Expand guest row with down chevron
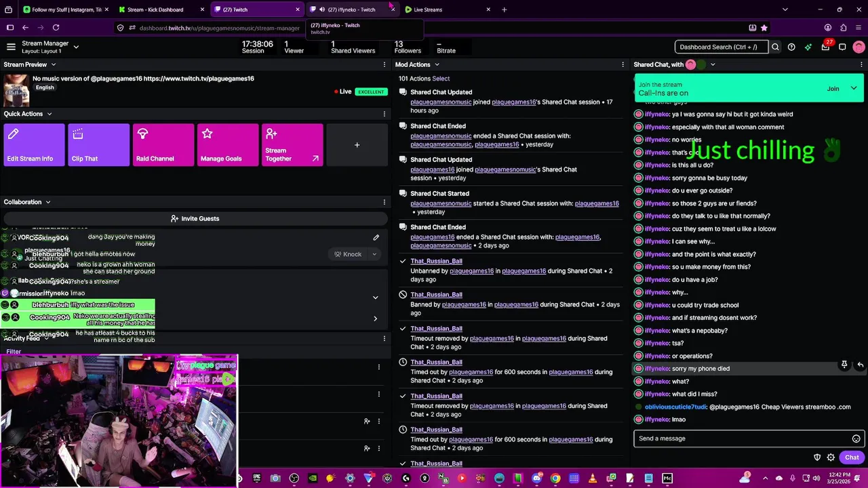868x488 pixels. pyautogui.click(x=375, y=297)
